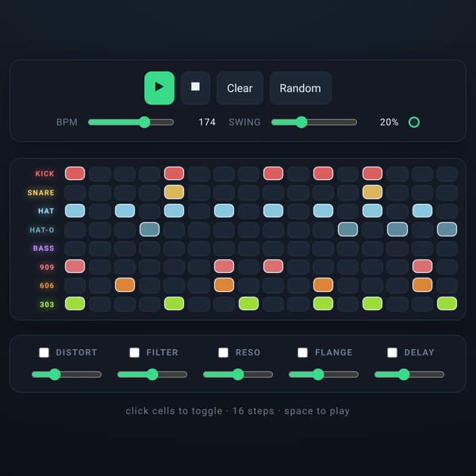
Task: Click the green ring indicator beside 20%
Action: 414,122
